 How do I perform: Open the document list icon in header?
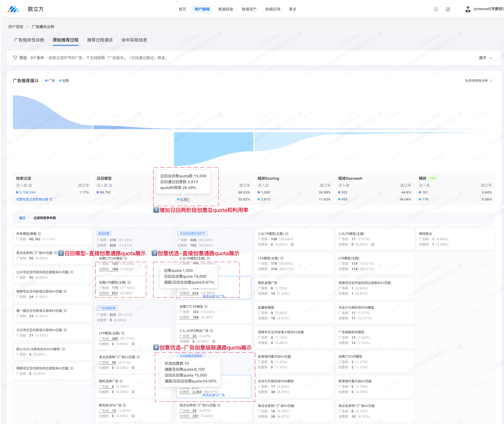[448, 9]
